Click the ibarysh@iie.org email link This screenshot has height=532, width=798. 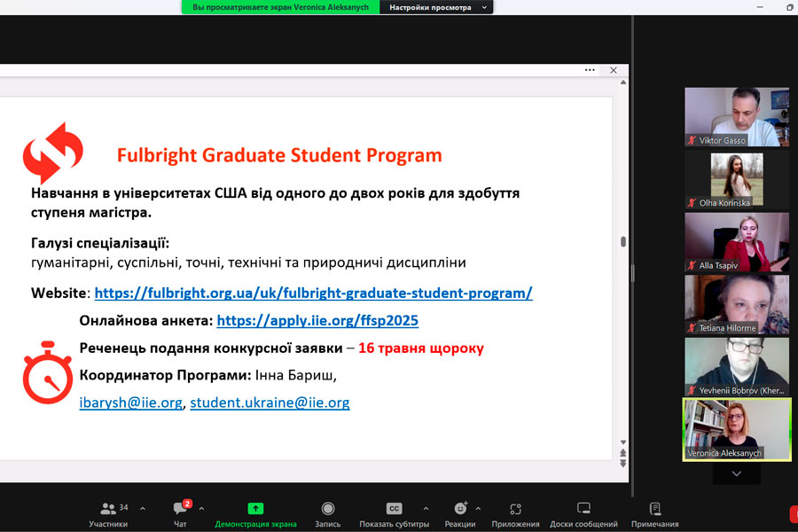point(131,403)
